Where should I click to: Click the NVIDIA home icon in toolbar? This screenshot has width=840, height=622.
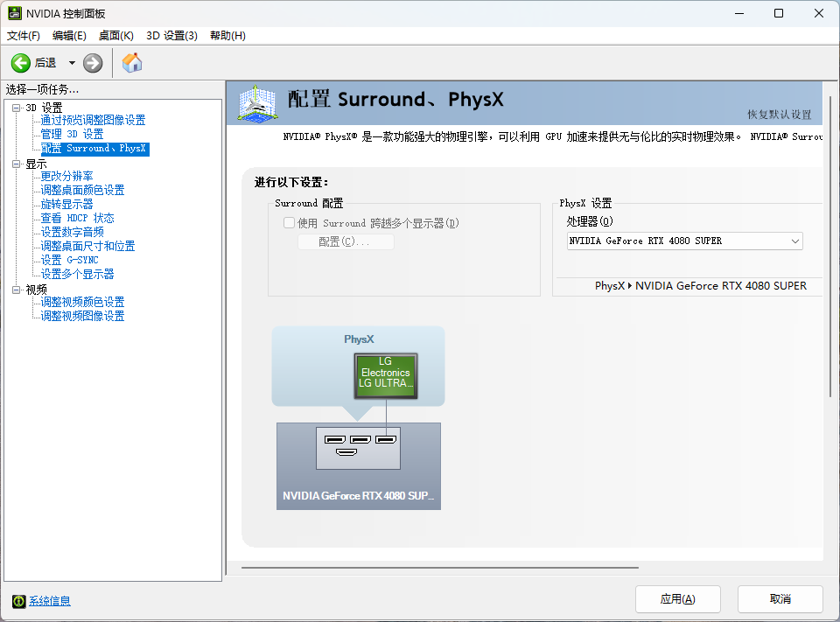point(132,62)
